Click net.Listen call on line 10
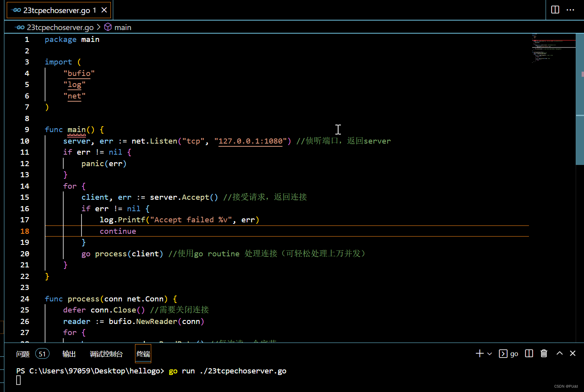This screenshot has width=584, height=392. tap(211, 141)
